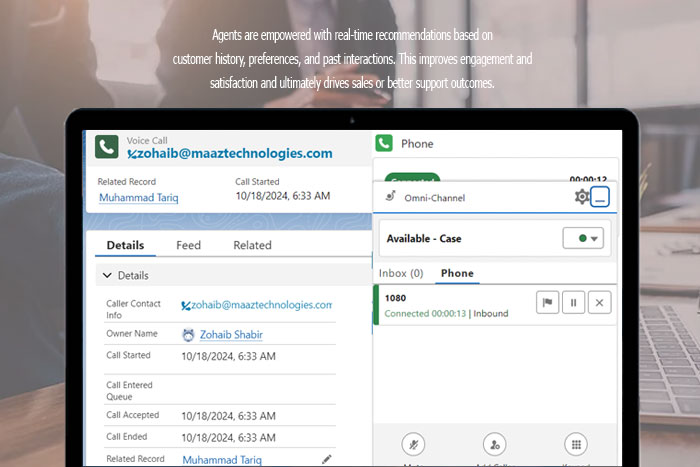Screen dimensions: 700x467
Task: Click the Owner Name field label
Action: [x=132, y=334]
